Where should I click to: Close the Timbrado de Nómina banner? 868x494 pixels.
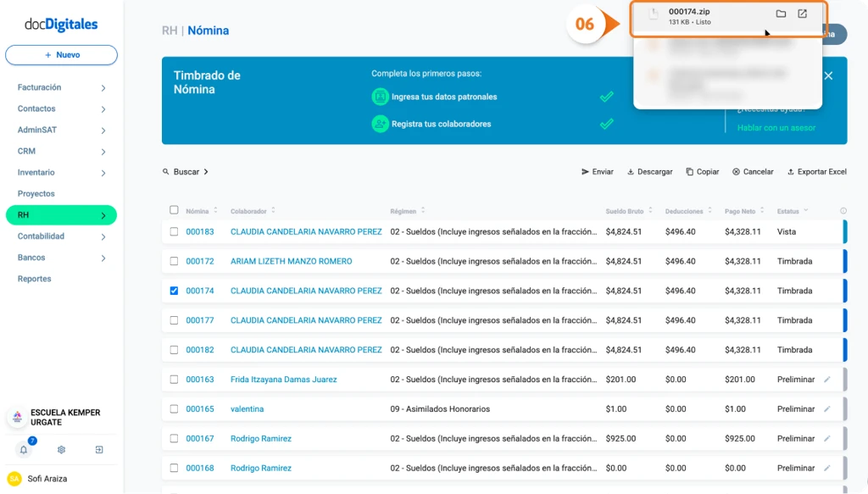point(828,75)
